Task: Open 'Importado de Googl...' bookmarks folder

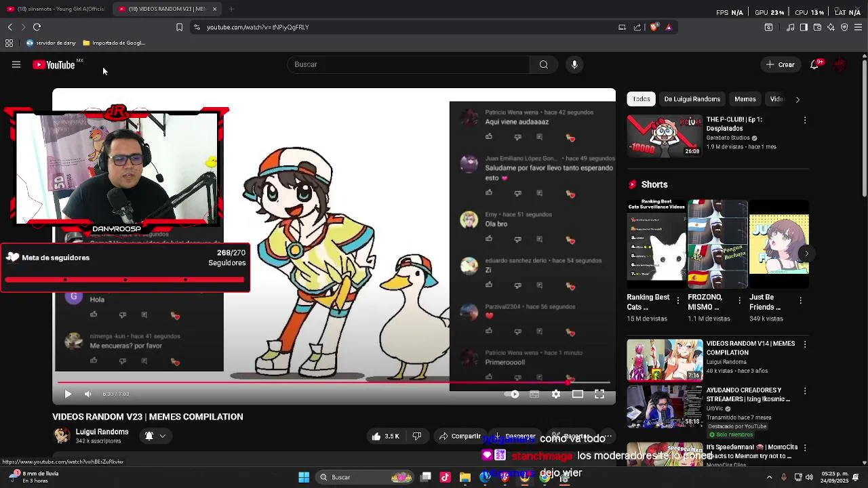Action: [x=114, y=43]
